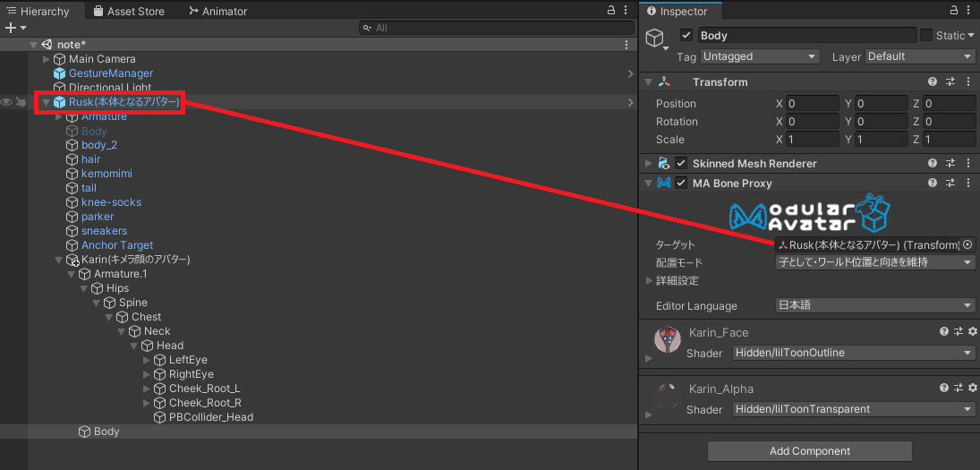Expand Cheek_Root_L
Screen dimensions: 980x470
coord(147,389)
